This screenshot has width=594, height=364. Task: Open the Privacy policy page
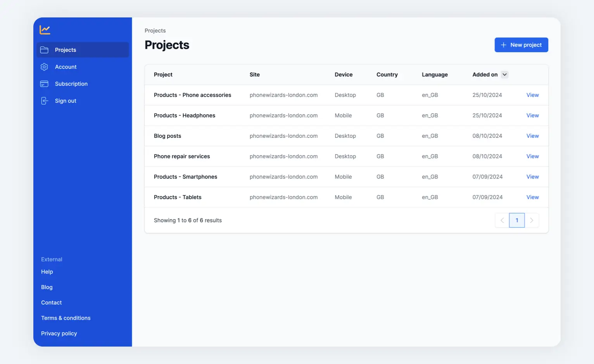pyautogui.click(x=59, y=333)
